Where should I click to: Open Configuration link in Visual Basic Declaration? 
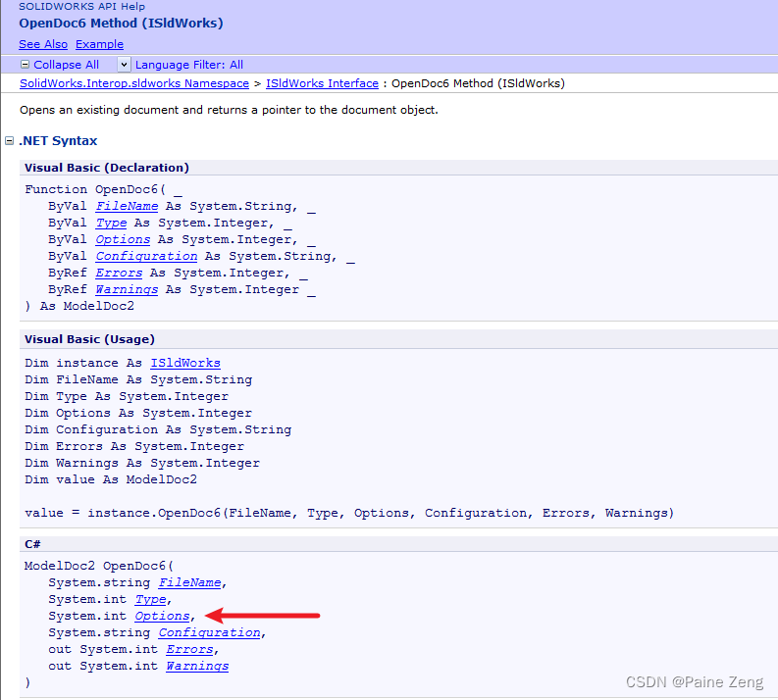(x=146, y=256)
